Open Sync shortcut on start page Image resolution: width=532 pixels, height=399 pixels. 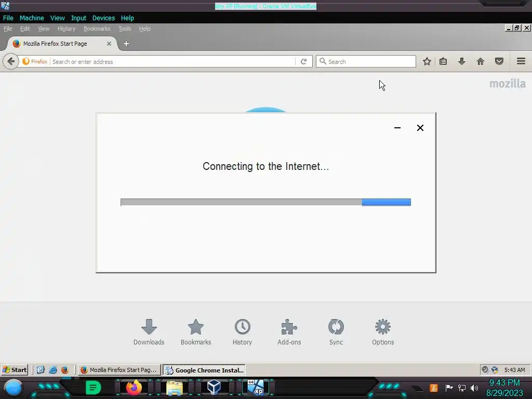[x=336, y=332]
